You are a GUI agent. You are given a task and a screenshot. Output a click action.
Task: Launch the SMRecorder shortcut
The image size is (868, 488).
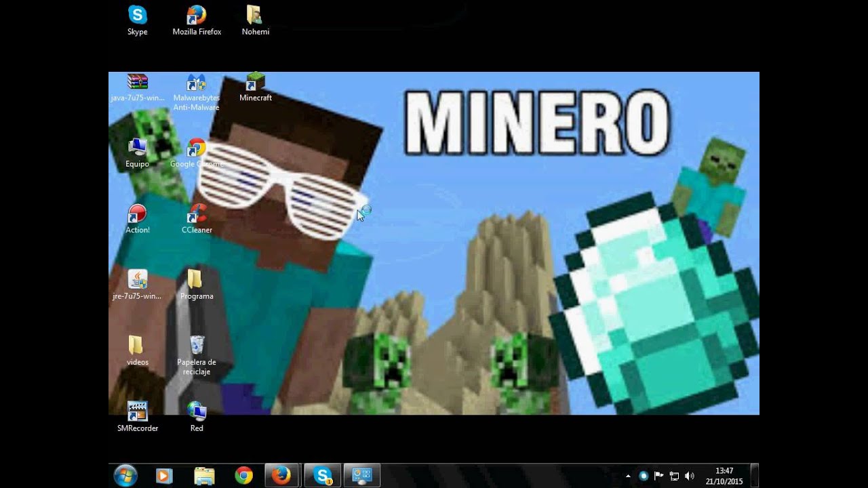click(138, 417)
